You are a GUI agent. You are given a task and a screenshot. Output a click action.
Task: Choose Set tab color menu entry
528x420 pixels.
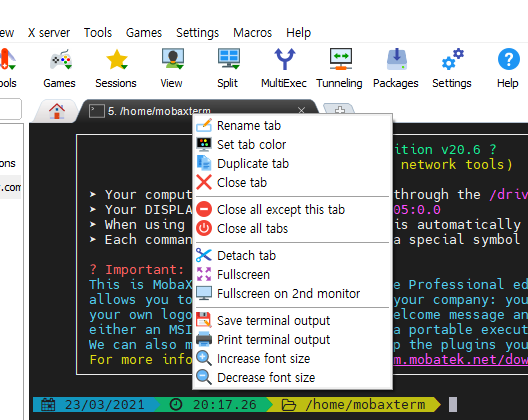(292, 144)
